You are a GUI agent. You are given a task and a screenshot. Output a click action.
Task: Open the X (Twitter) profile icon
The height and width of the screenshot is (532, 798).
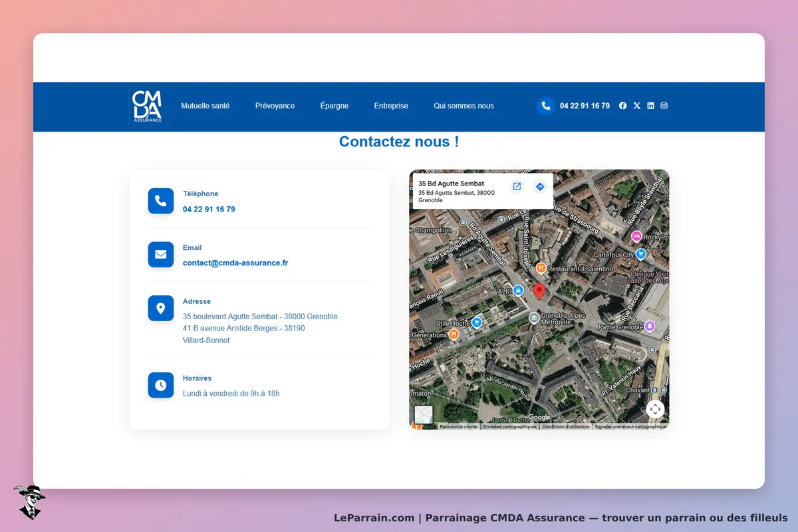coord(637,106)
